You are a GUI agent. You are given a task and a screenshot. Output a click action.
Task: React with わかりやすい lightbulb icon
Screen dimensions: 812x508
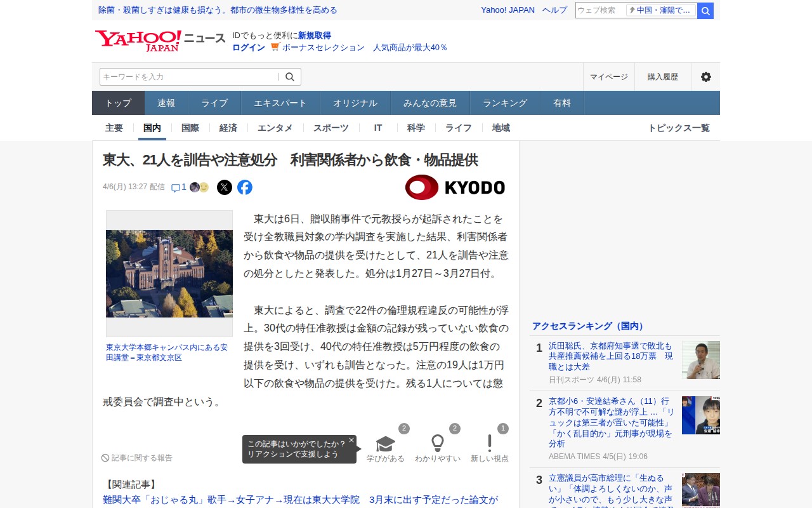438,443
